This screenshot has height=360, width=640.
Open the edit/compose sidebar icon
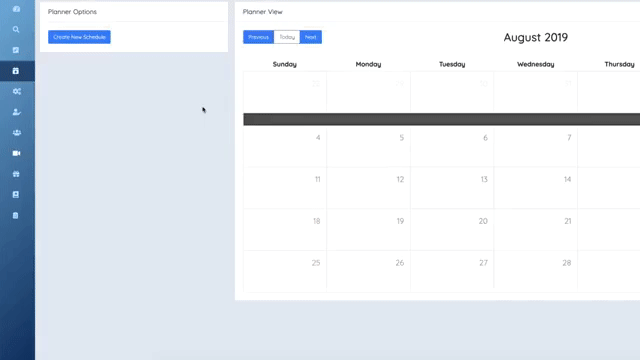click(x=16, y=50)
